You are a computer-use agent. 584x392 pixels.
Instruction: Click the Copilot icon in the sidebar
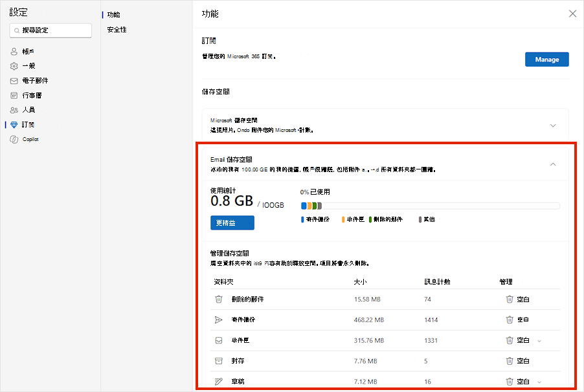(x=14, y=139)
